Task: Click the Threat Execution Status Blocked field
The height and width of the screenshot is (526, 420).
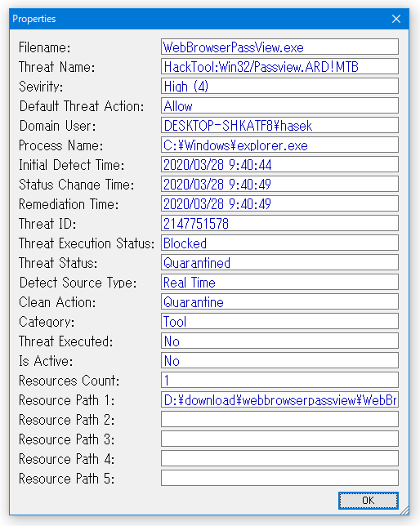Action: pyautogui.click(x=279, y=243)
